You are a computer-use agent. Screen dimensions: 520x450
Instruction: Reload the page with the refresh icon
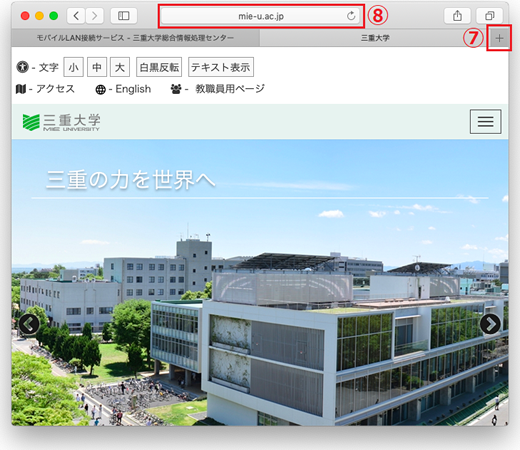click(x=351, y=16)
